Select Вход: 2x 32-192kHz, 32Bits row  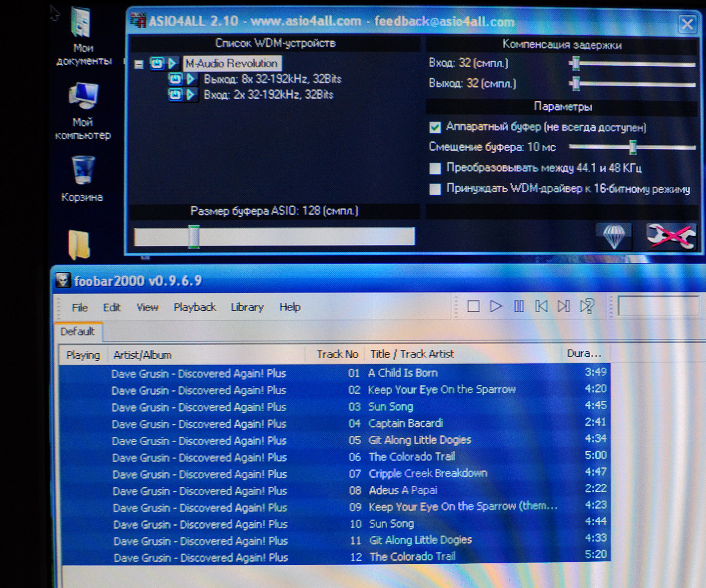(x=268, y=94)
